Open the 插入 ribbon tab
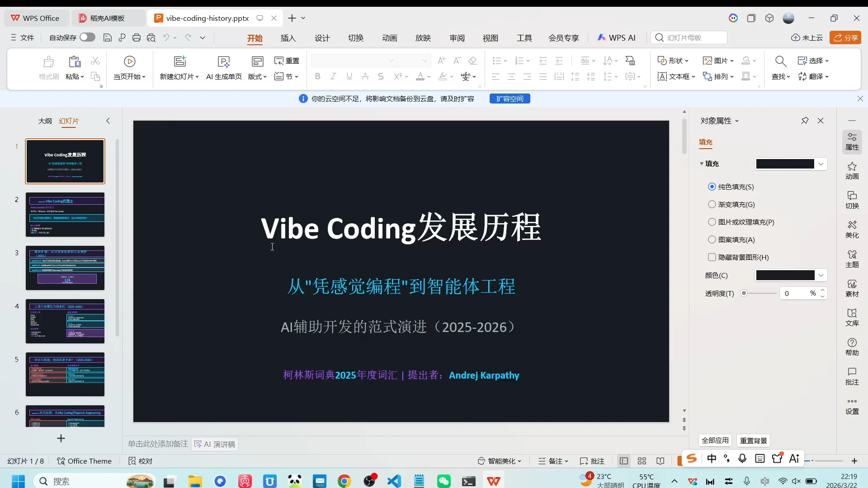 [288, 38]
